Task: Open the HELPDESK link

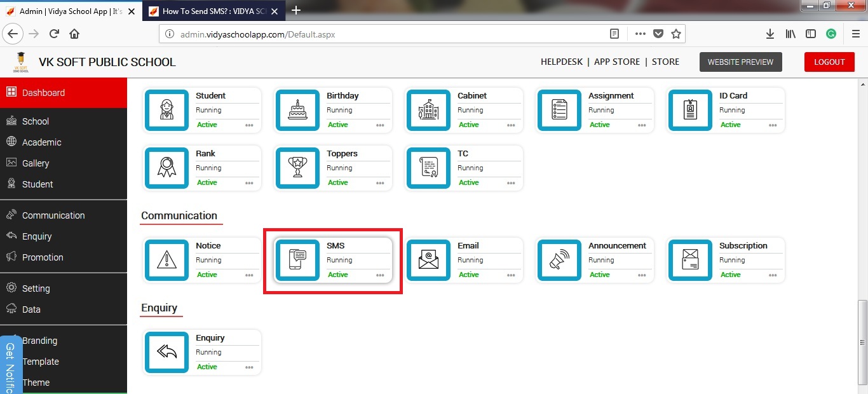Action: (562, 62)
